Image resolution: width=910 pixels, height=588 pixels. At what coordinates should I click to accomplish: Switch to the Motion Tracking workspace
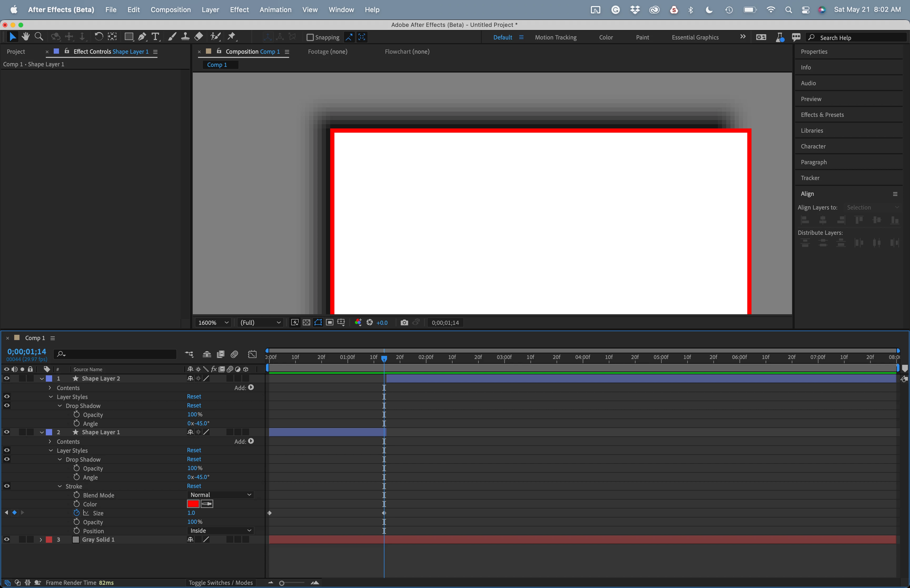click(x=555, y=37)
